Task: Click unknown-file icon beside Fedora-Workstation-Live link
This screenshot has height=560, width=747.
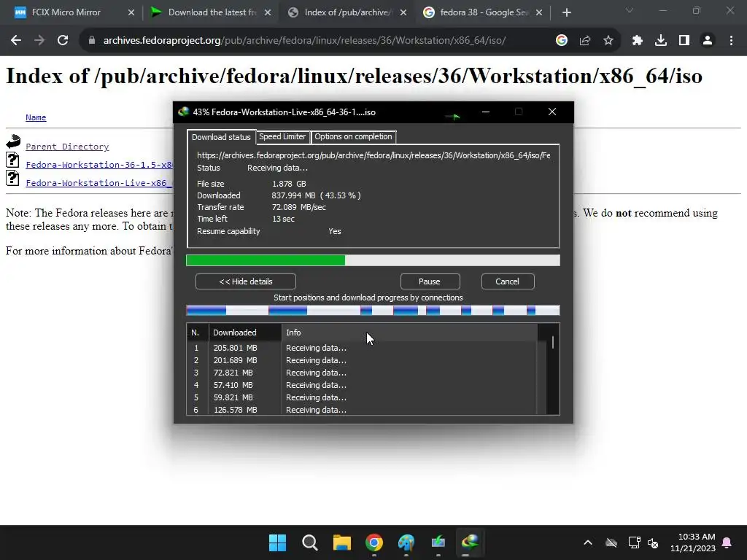Action: click(12, 178)
